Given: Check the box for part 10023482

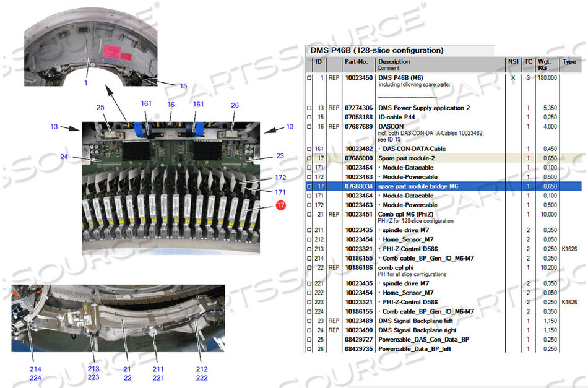Looking at the screenshot, I should (x=309, y=149).
